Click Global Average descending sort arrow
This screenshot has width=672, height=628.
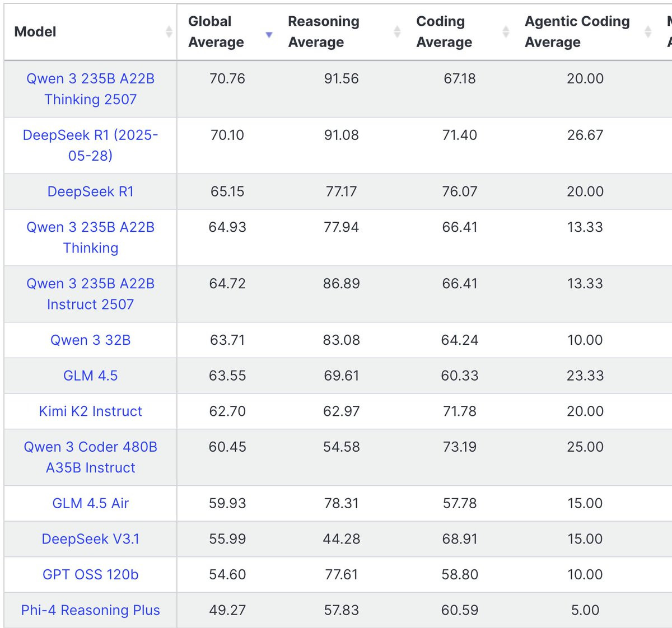(269, 35)
